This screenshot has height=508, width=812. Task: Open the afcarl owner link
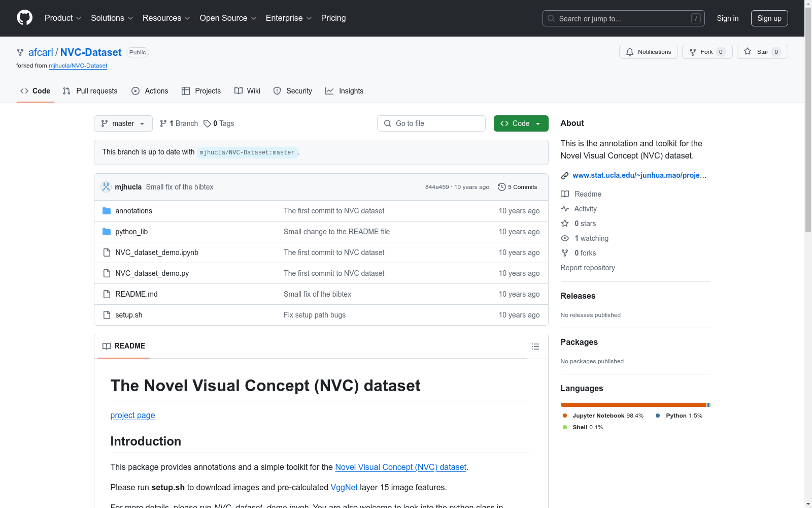click(41, 52)
